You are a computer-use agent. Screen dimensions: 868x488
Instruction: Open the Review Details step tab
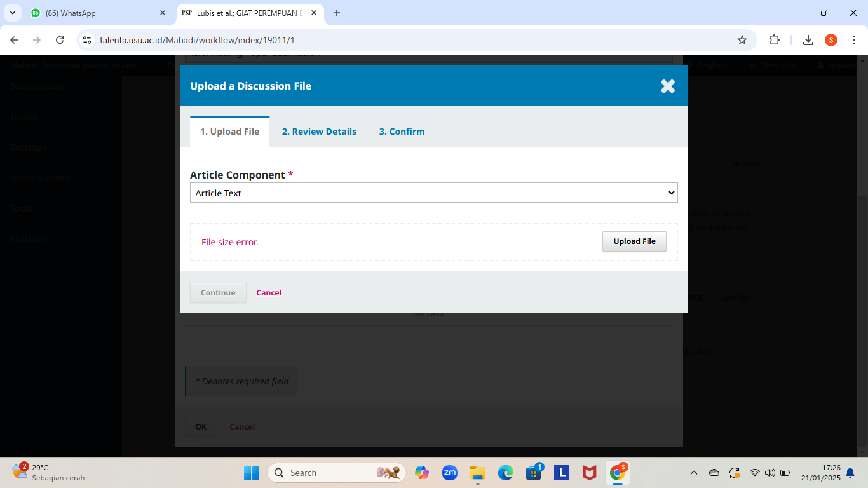pos(319,132)
